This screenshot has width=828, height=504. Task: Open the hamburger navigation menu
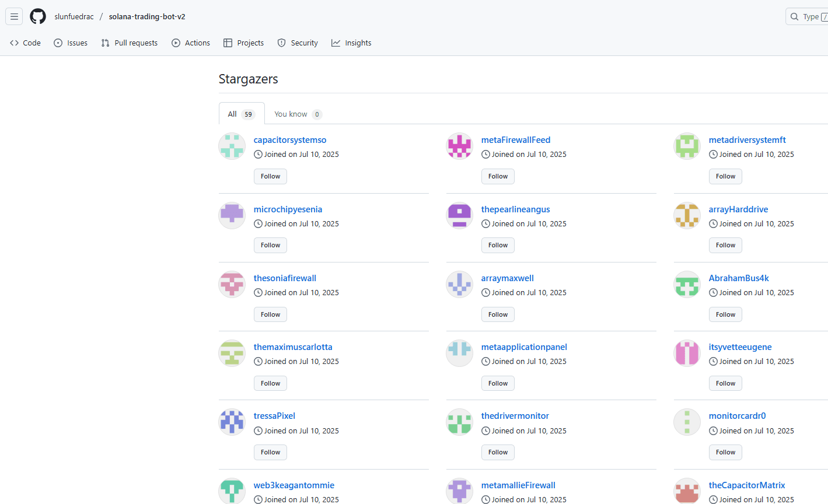pyautogui.click(x=14, y=16)
